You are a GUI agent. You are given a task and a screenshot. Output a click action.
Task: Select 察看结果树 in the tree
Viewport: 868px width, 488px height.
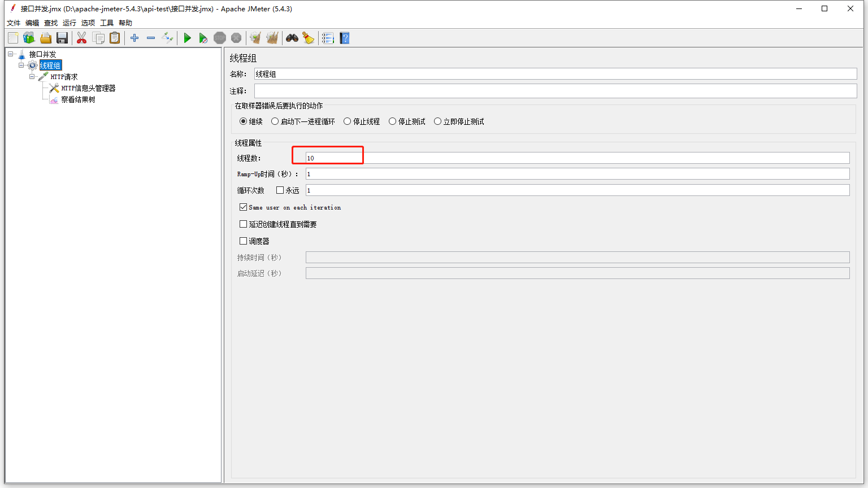(78, 99)
